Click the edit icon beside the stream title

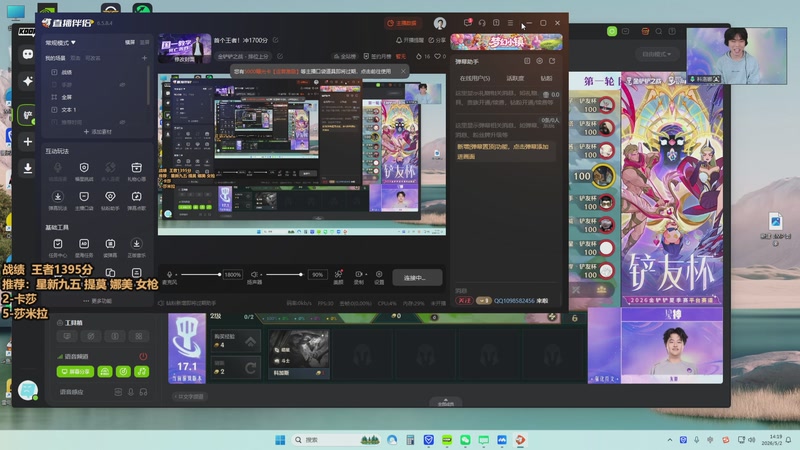(276, 40)
